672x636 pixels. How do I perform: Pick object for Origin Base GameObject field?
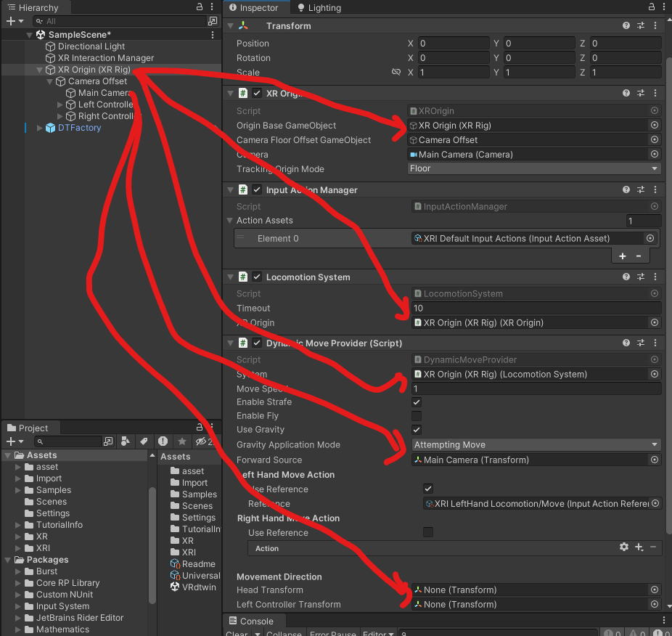[x=655, y=125]
